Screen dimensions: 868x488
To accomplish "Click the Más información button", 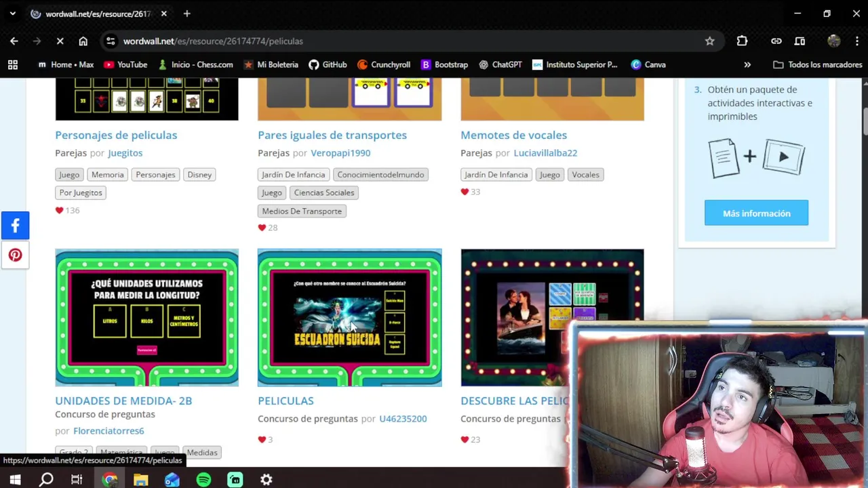I will (x=756, y=213).
